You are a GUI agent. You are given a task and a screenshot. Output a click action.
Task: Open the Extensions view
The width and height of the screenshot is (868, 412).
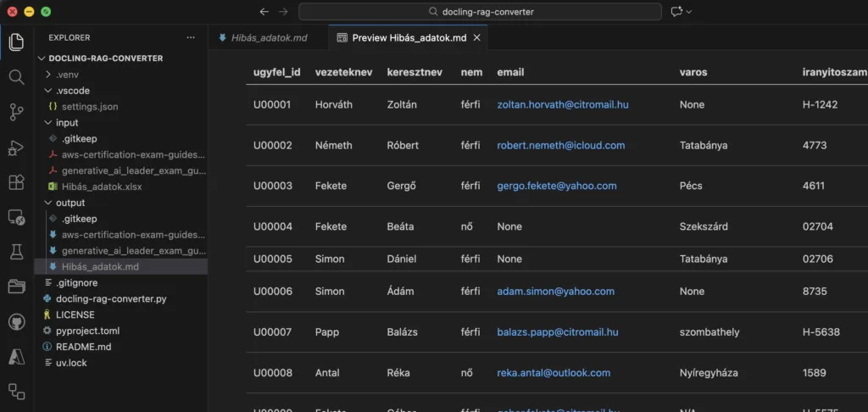(16, 182)
